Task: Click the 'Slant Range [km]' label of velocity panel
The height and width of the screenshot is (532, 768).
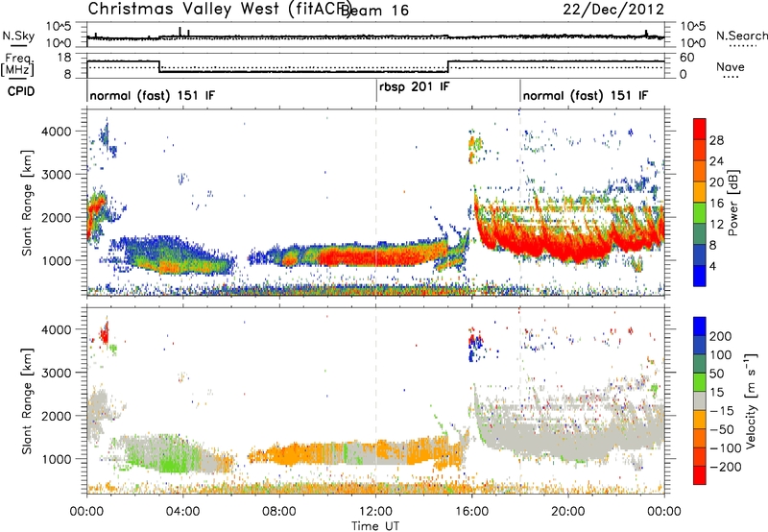Action: click(x=27, y=401)
